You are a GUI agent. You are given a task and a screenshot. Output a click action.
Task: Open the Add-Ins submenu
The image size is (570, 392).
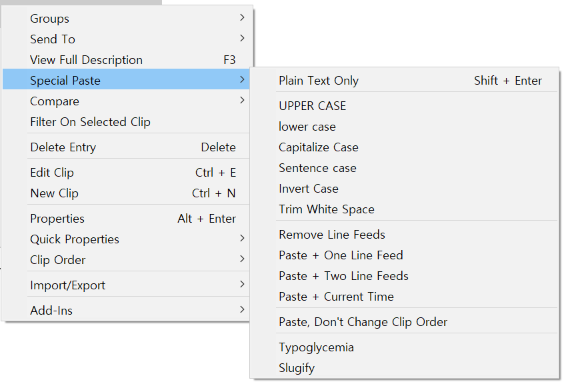(51, 311)
